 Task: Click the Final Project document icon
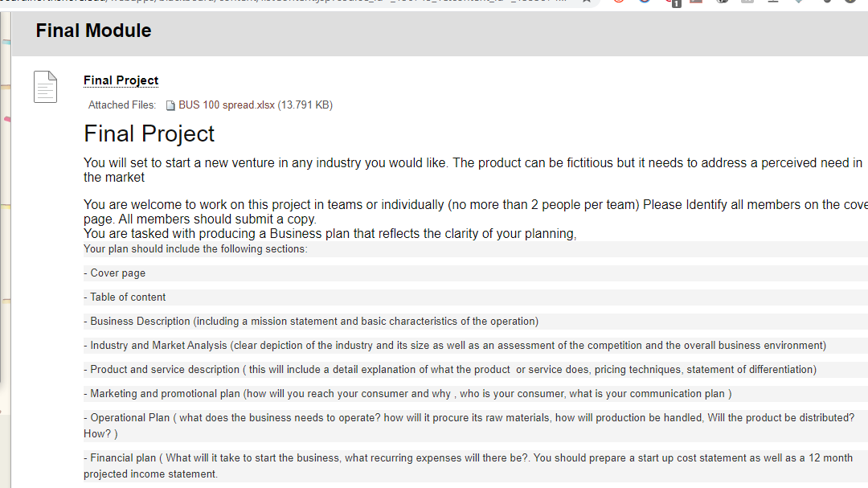tap(45, 87)
